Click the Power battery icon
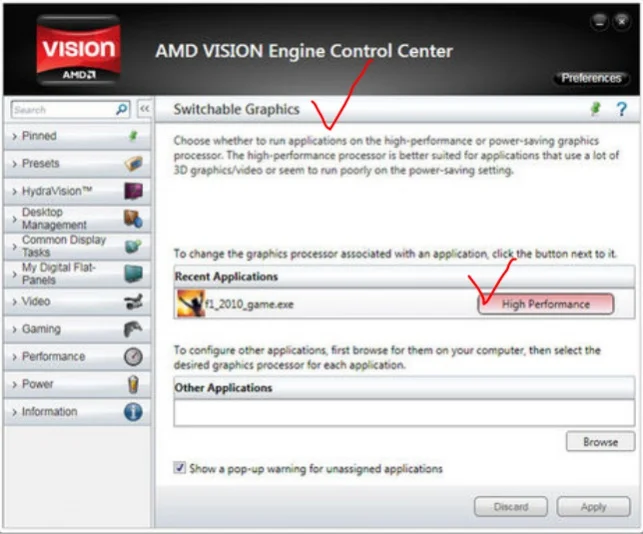 [x=133, y=384]
